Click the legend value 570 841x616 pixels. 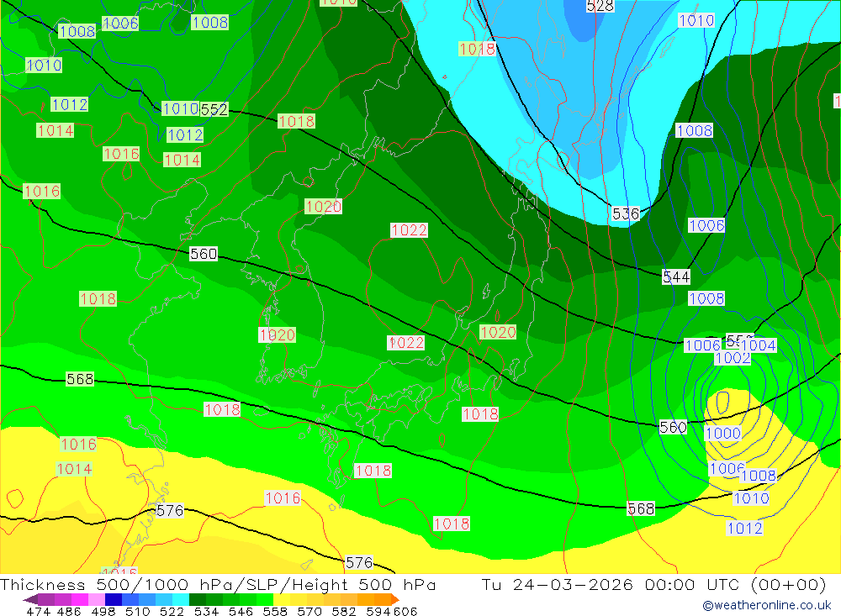click(x=309, y=611)
